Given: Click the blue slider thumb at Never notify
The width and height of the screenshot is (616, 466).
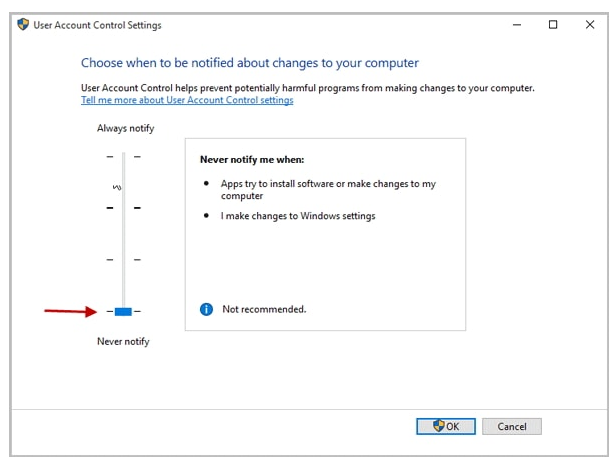Looking at the screenshot, I should tap(123, 312).
